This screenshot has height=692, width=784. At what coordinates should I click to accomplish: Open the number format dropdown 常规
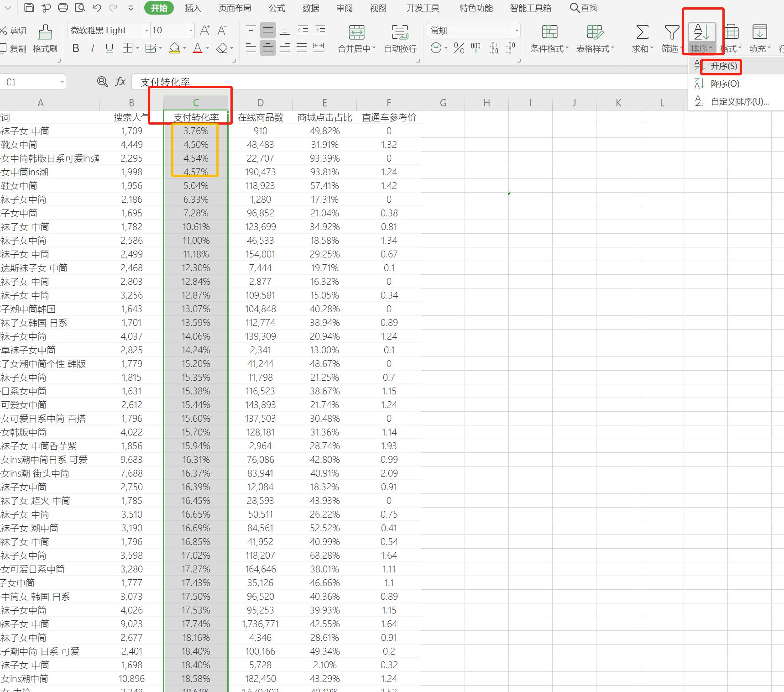(516, 31)
